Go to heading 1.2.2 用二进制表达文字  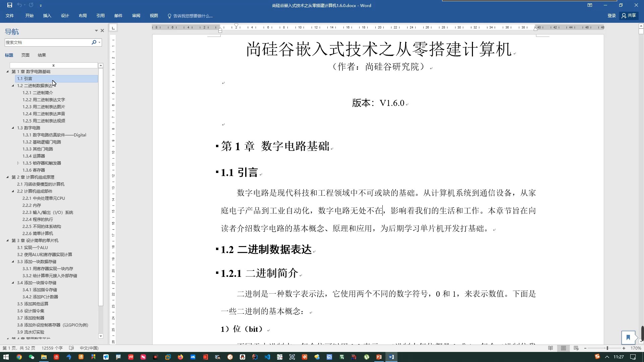[x=44, y=100]
